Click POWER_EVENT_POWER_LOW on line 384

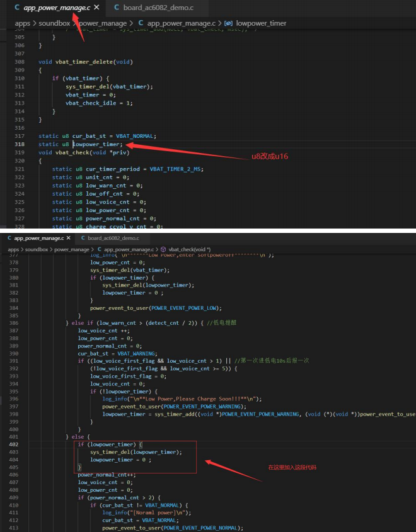183,308
